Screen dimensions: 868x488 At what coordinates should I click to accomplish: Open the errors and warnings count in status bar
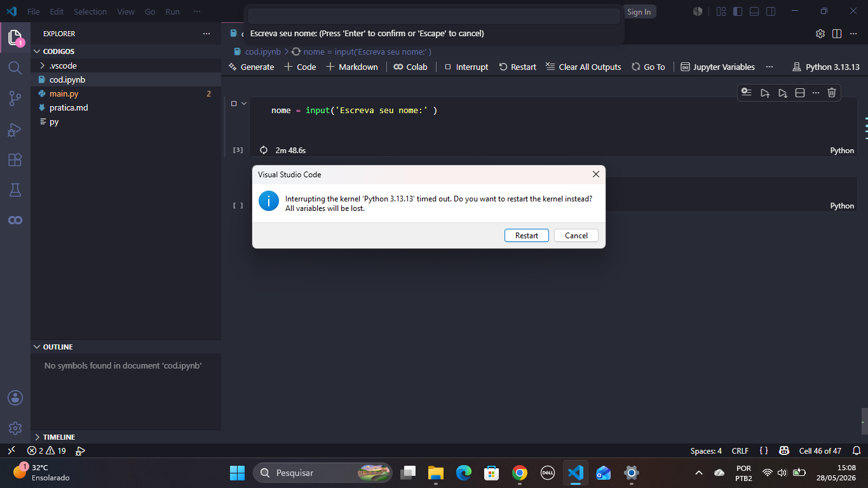click(46, 451)
